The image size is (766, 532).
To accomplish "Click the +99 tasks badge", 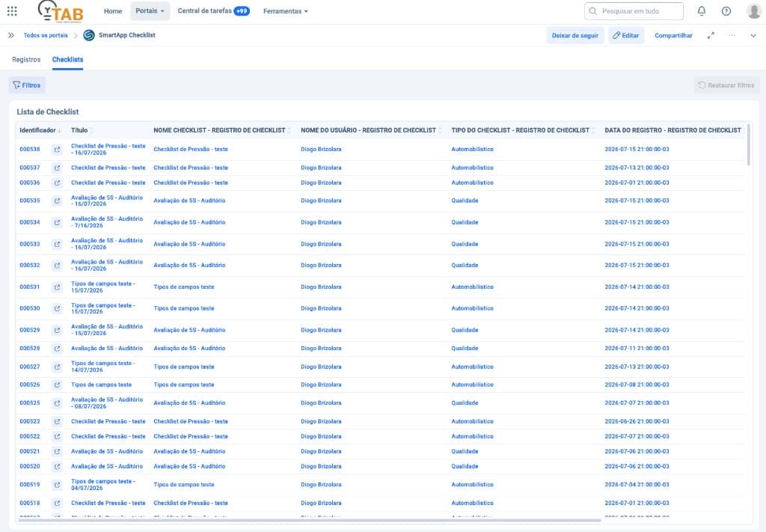I will coord(242,10).
